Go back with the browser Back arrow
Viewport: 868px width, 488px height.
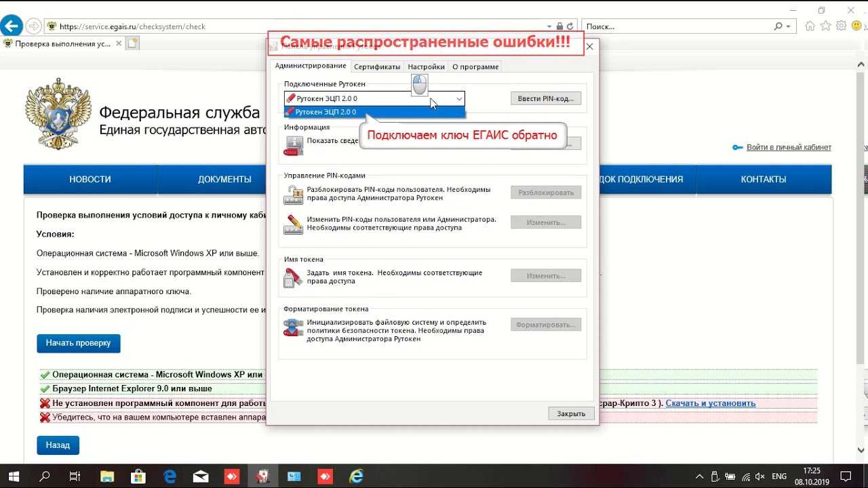point(12,26)
